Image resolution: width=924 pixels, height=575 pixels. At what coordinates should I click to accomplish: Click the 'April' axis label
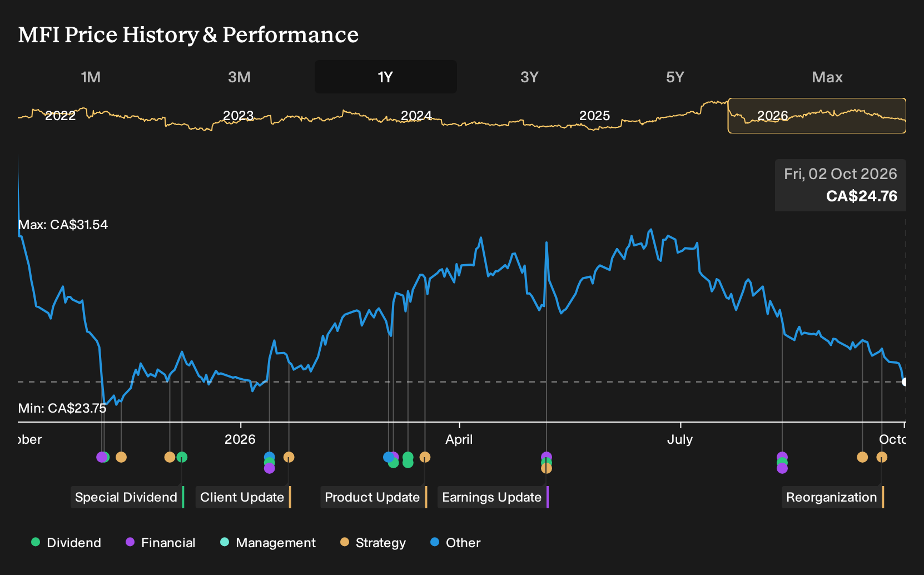click(459, 439)
